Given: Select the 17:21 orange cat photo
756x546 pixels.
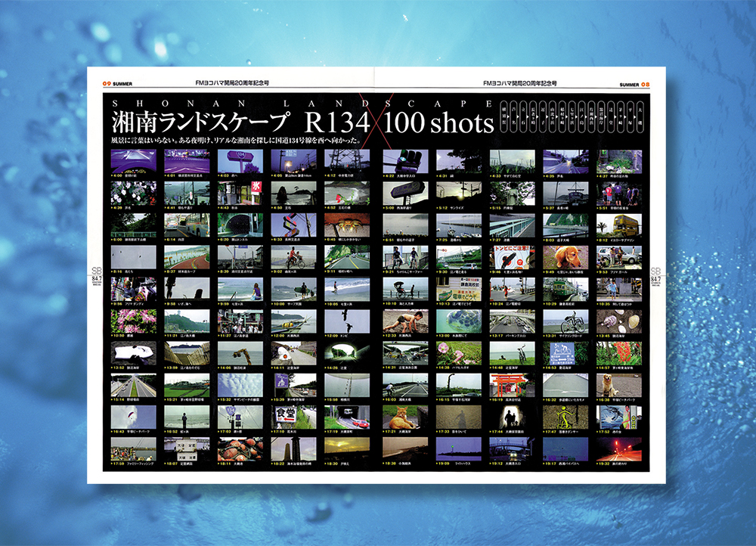Looking at the screenshot, I should [405, 416].
